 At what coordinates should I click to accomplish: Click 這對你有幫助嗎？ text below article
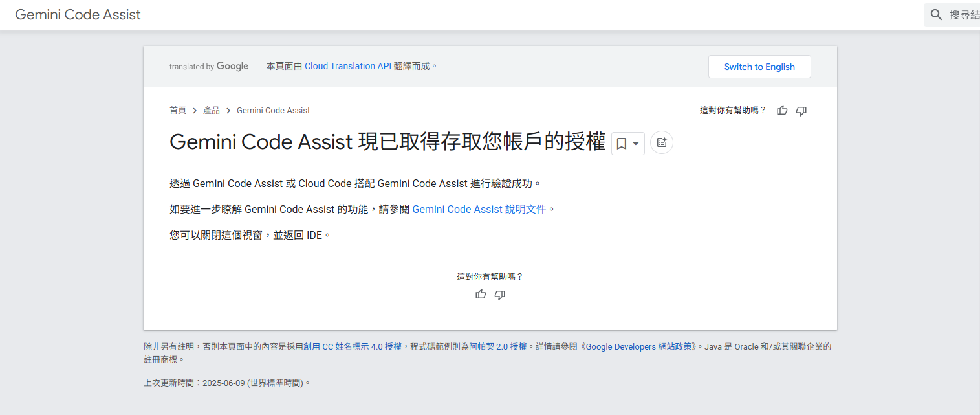tap(490, 276)
